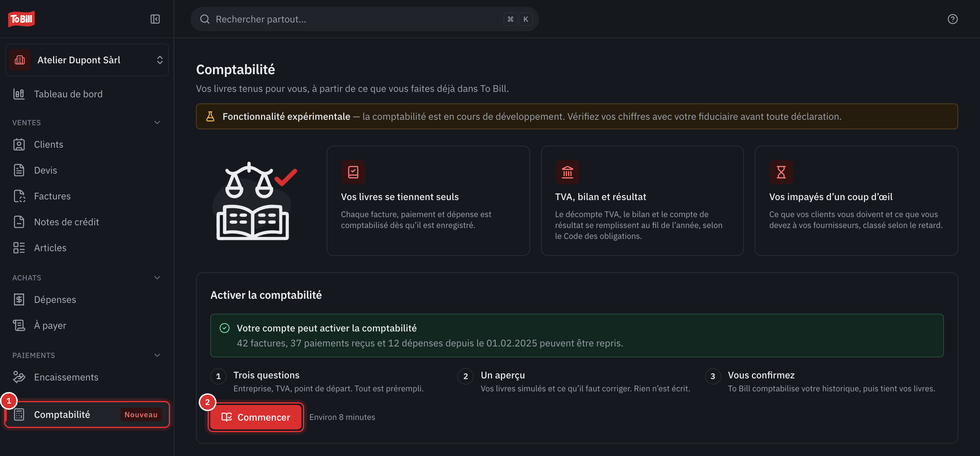Click the 42 factures summary line
Viewport: 980px width, 456px height.
[430, 343]
